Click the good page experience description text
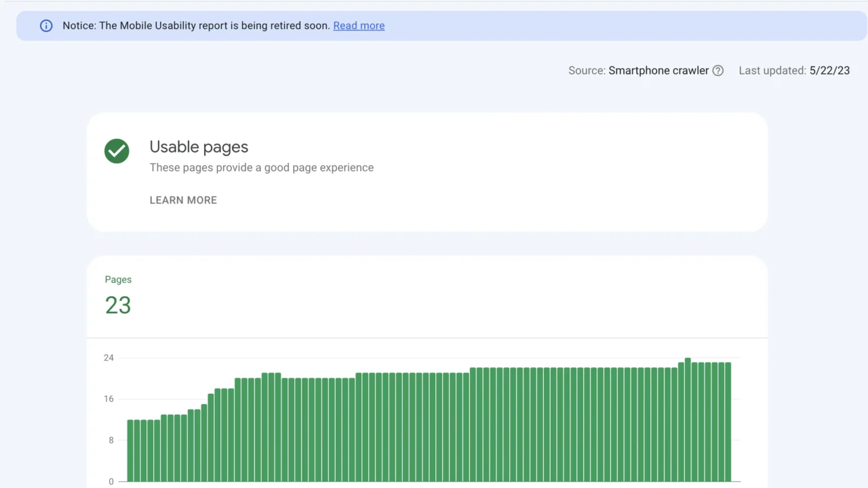868x488 pixels. coord(261,167)
